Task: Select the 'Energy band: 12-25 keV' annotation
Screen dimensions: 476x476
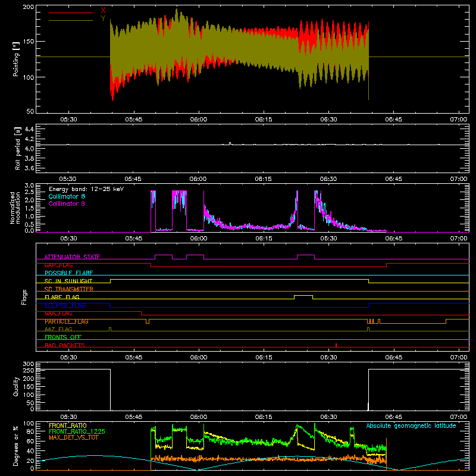Action: (x=86, y=189)
